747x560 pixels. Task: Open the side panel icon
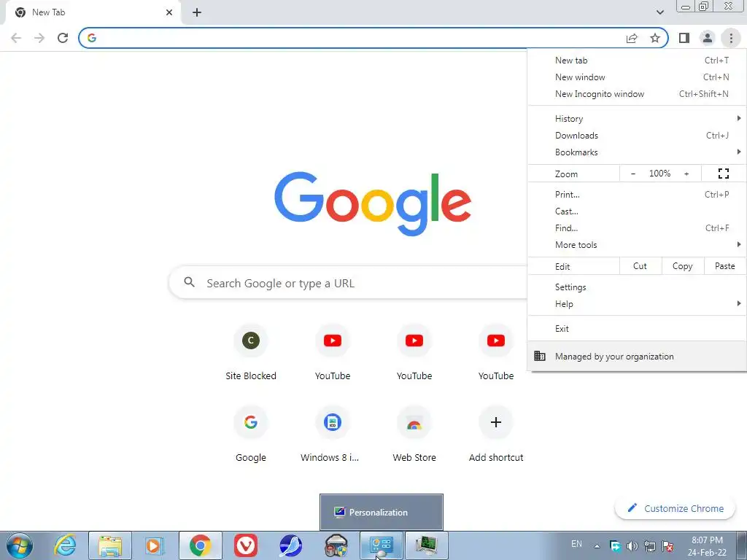pos(684,38)
